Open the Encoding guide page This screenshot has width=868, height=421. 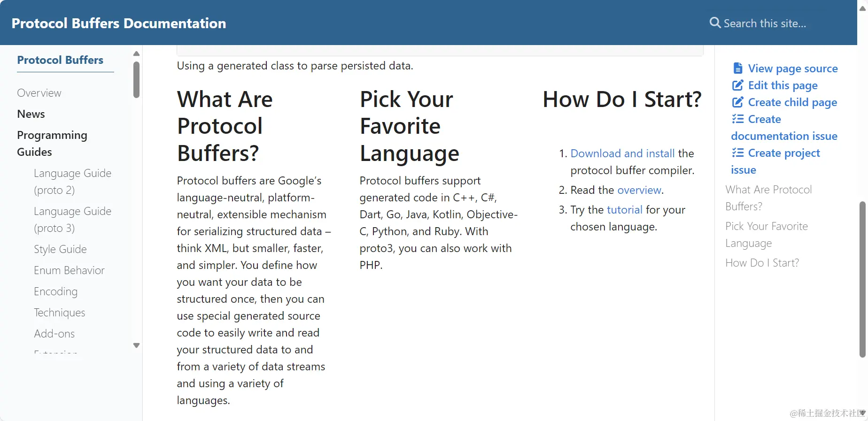55,291
